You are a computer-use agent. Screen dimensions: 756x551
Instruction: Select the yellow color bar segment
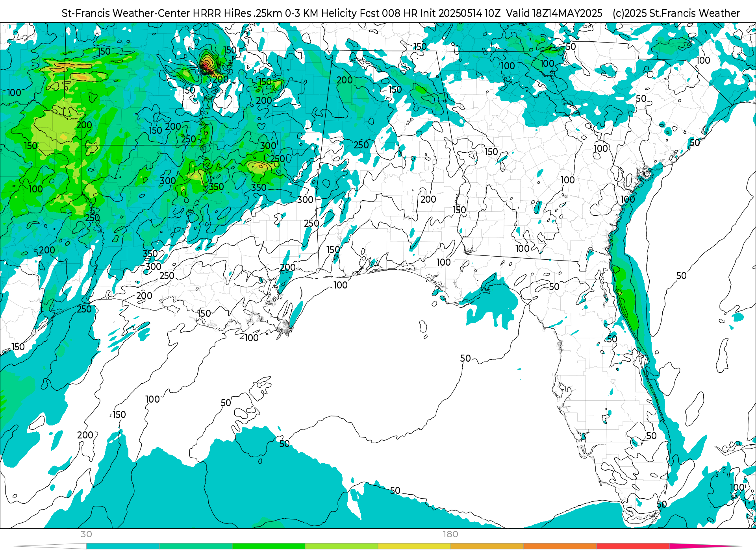pyautogui.click(x=414, y=546)
